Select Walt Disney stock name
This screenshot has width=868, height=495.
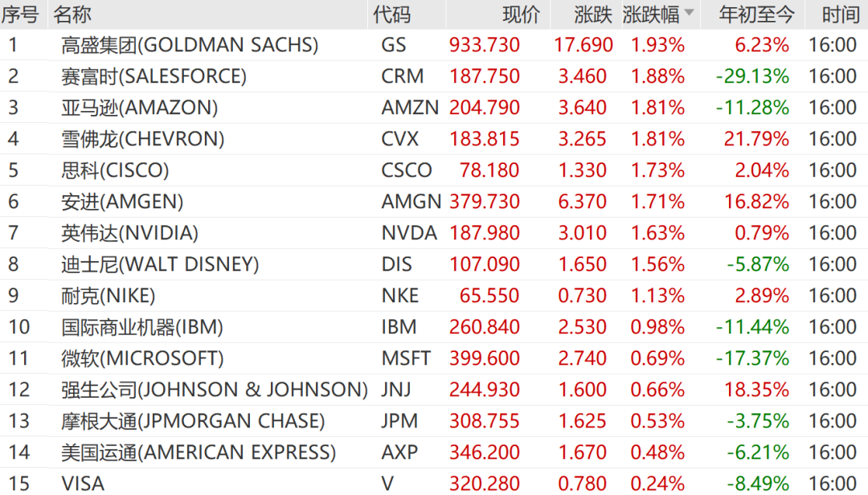point(160,264)
